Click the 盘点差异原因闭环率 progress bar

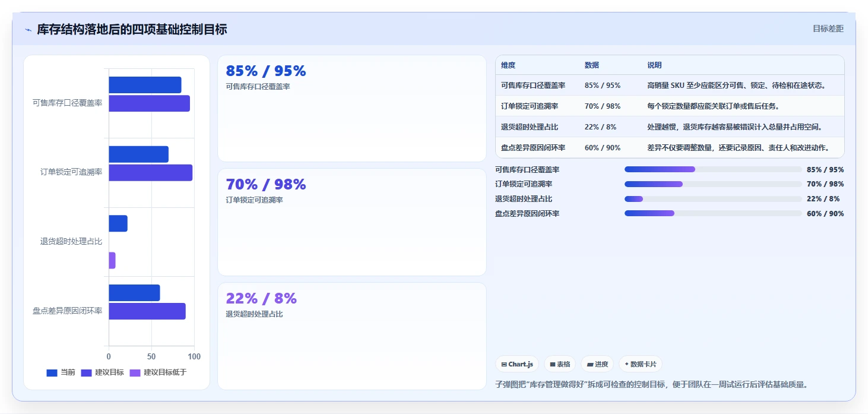pyautogui.click(x=713, y=213)
